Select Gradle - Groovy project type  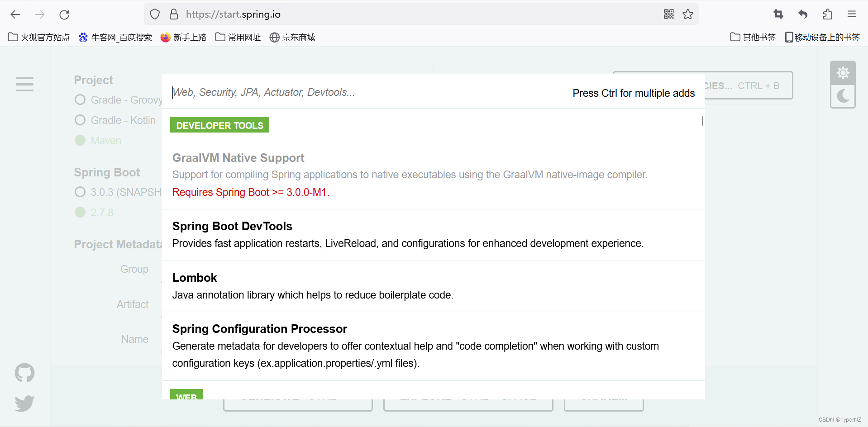[119, 100]
